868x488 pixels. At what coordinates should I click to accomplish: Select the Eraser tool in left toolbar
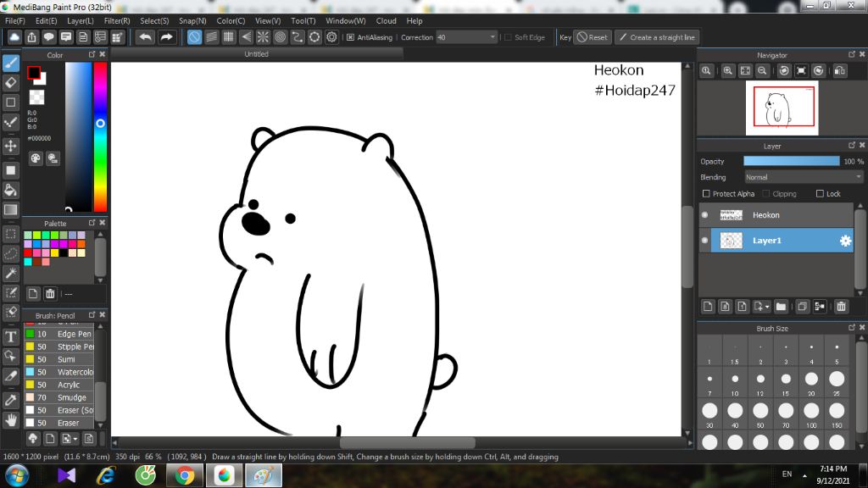pos(10,82)
